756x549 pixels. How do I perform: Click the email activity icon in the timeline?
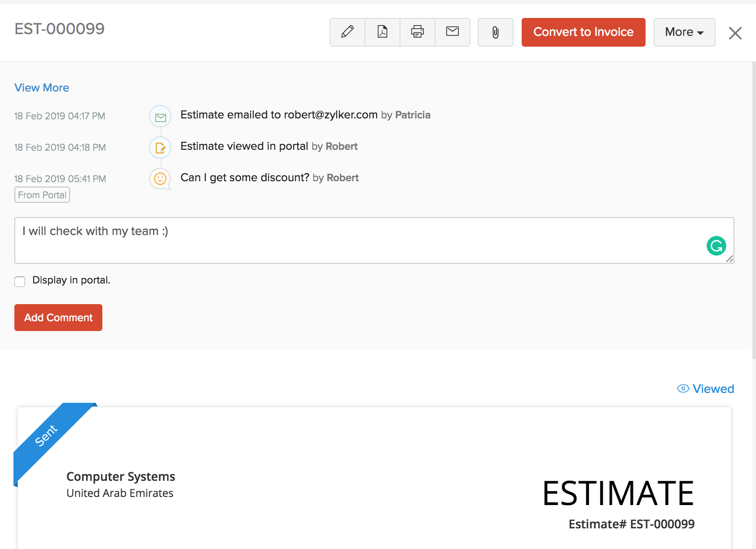coord(160,116)
